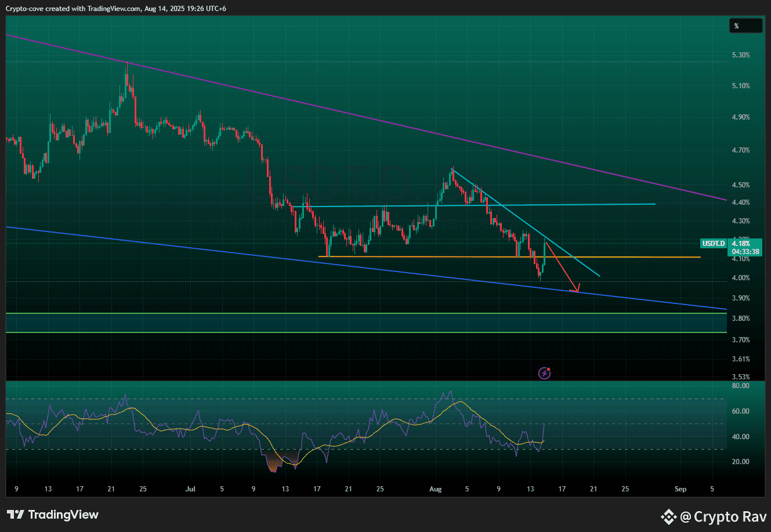Screen dimensions: 771x532
Task: Click the 60.00 RSI scale label
Action: click(741, 411)
